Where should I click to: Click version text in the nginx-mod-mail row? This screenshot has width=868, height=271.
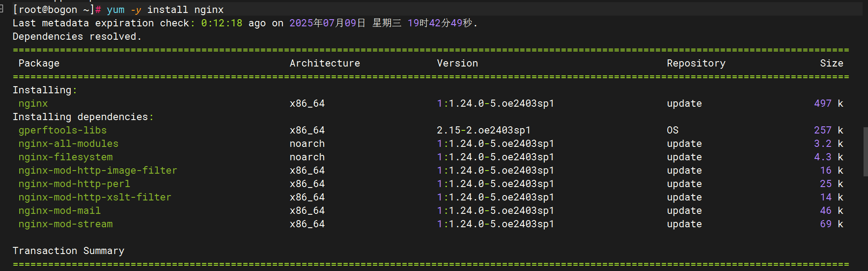pyautogui.click(x=496, y=211)
